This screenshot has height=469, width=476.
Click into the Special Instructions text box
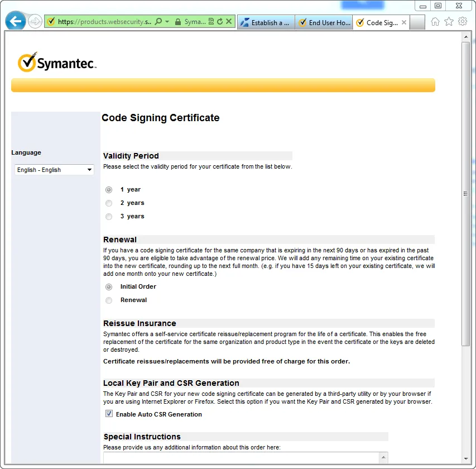point(241,457)
